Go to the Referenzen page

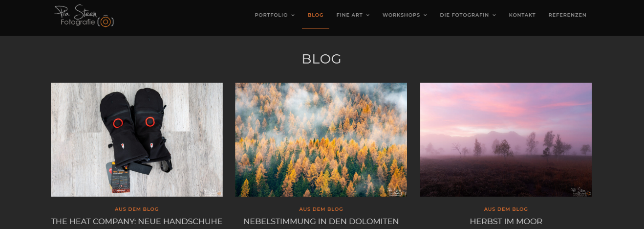point(567,15)
